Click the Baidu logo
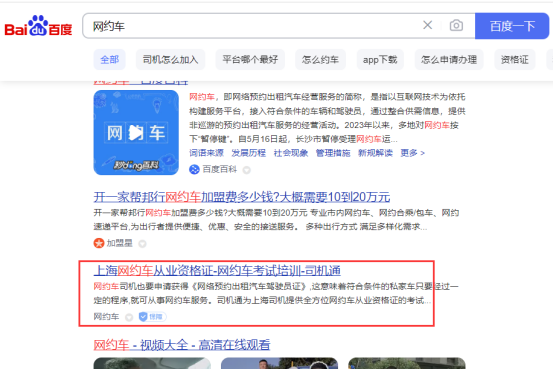Viewport: 554px width, 370px height. 38,26
